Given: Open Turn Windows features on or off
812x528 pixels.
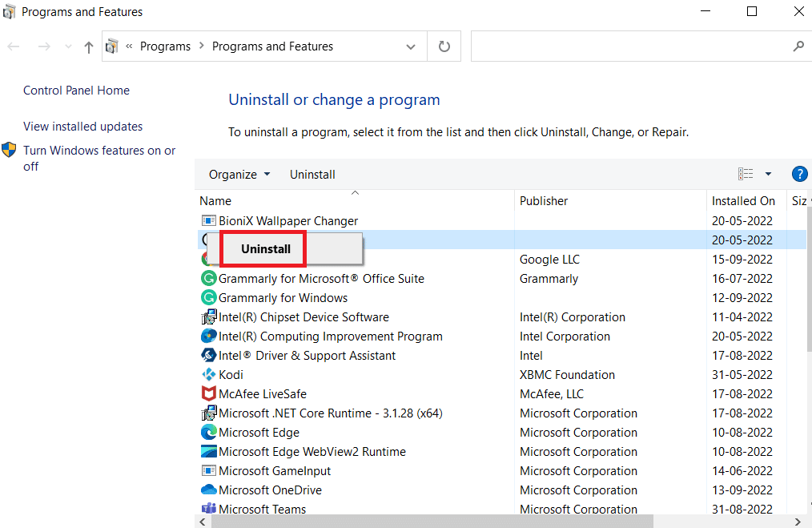Looking at the screenshot, I should click(x=99, y=158).
